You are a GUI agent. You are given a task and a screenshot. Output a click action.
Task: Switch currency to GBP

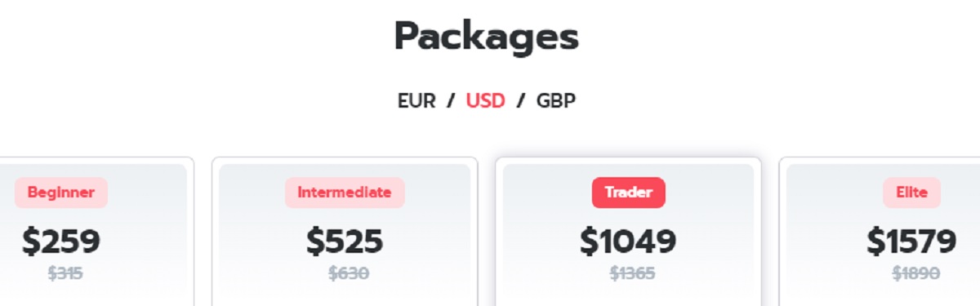[556, 101]
